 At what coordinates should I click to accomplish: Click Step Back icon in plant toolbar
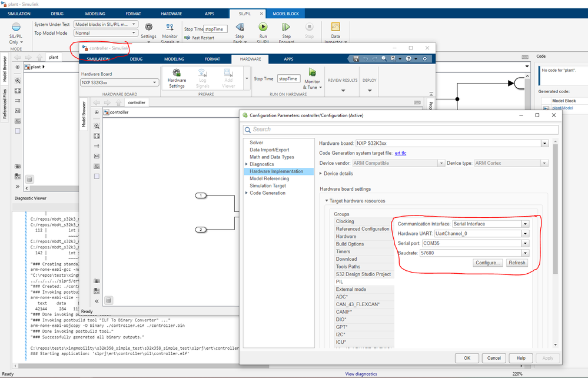pos(240,27)
